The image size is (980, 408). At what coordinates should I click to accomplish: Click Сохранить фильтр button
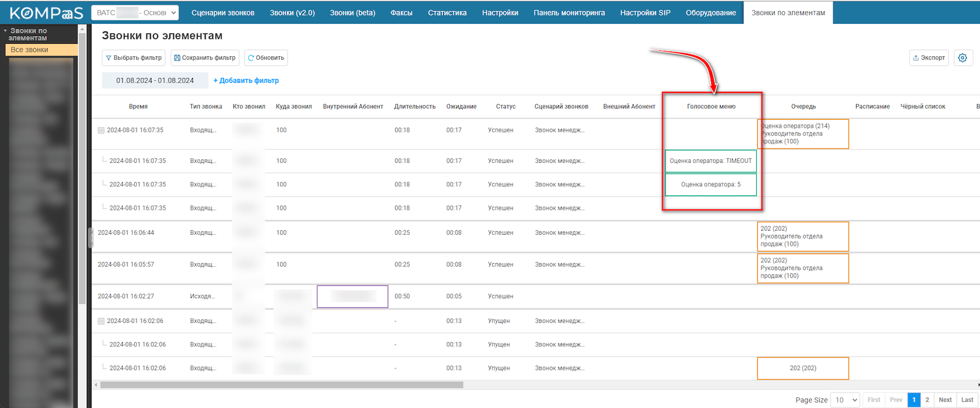coord(205,58)
